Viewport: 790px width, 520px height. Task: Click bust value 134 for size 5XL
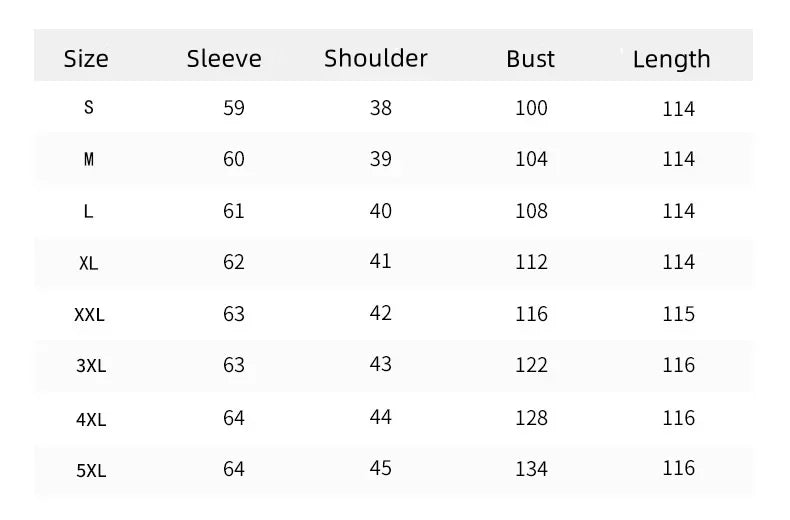tap(531, 468)
